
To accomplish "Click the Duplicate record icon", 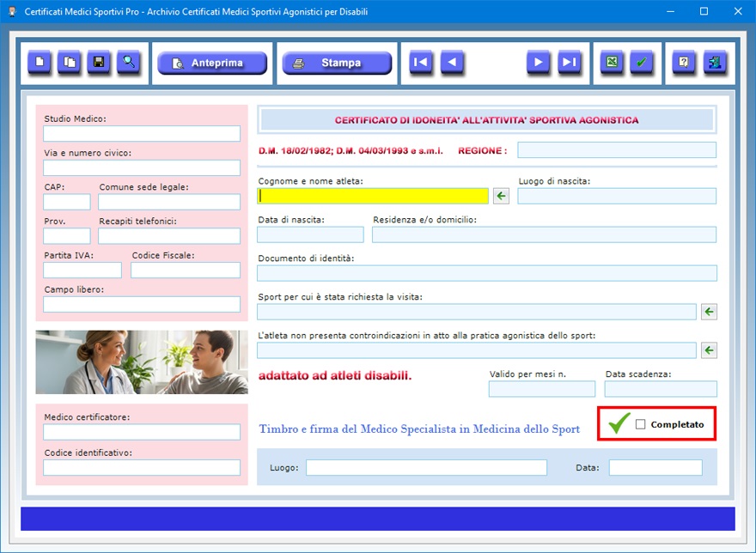I will 70,63.
